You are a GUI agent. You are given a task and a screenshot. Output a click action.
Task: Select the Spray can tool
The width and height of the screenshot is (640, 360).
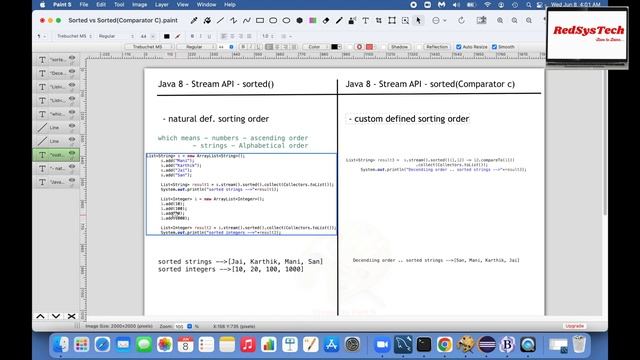[352, 20]
